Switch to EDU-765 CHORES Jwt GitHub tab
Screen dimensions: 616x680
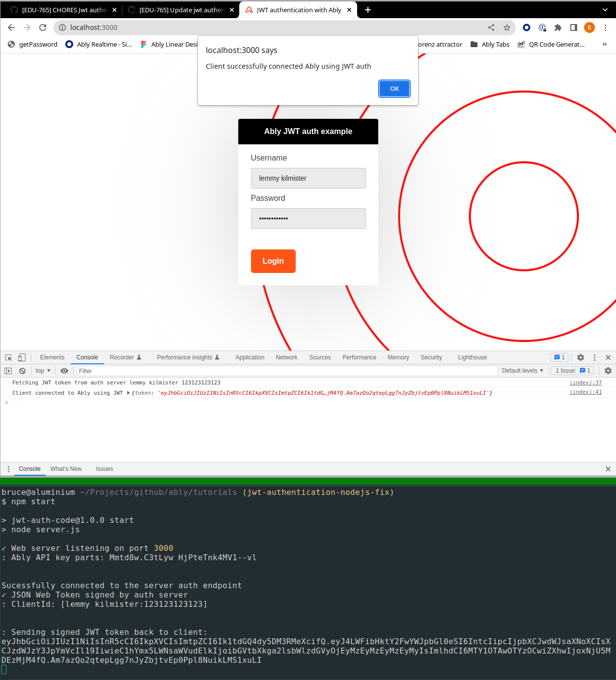pos(60,10)
